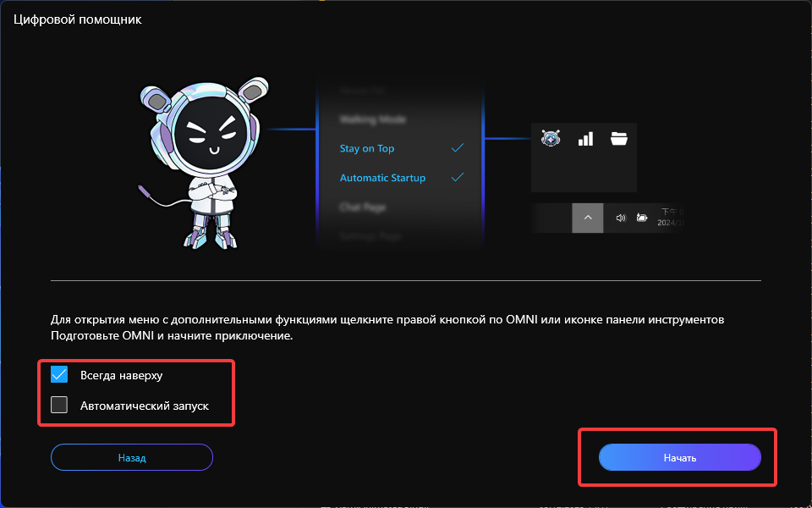Click the open folder icon in tray popup
Viewport: 812px width, 508px height.
pyautogui.click(x=618, y=139)
